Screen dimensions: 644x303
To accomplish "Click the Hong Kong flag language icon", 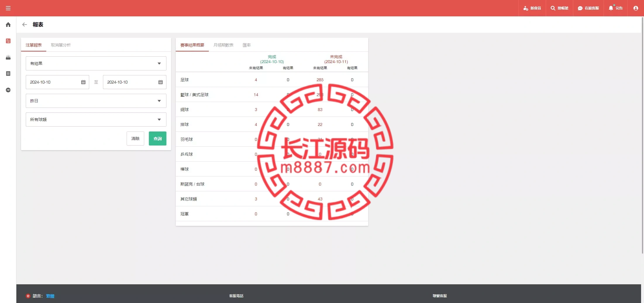I will [x=28, y=296].
